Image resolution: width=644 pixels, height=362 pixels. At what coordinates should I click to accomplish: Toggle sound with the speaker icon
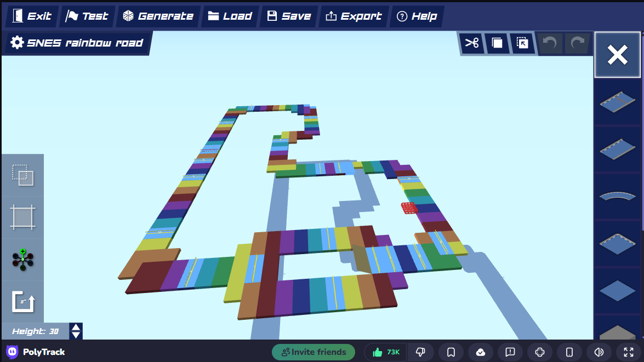tap(599, 352)
